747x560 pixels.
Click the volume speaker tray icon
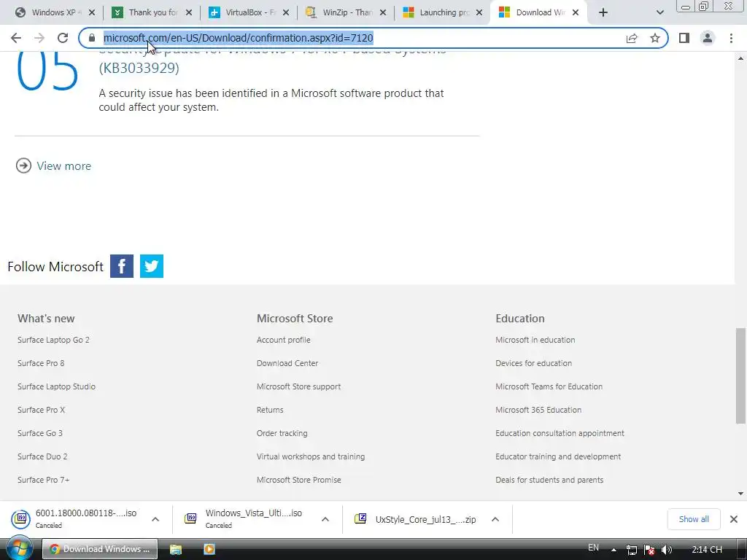click(x=667, y=550)
